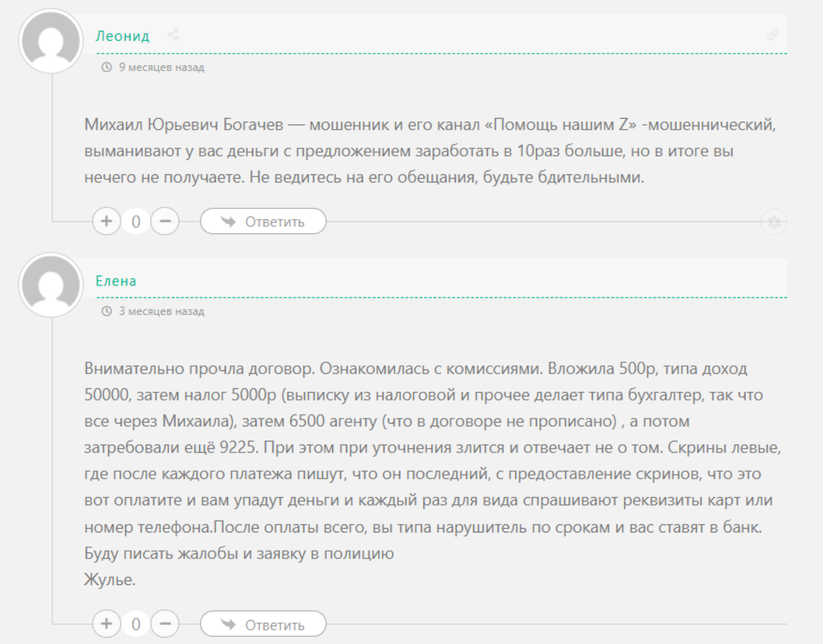Viewport: 823px width, 644px height.
Task: Upvote Елена's comment with the plus button
Action: (107, 624)
